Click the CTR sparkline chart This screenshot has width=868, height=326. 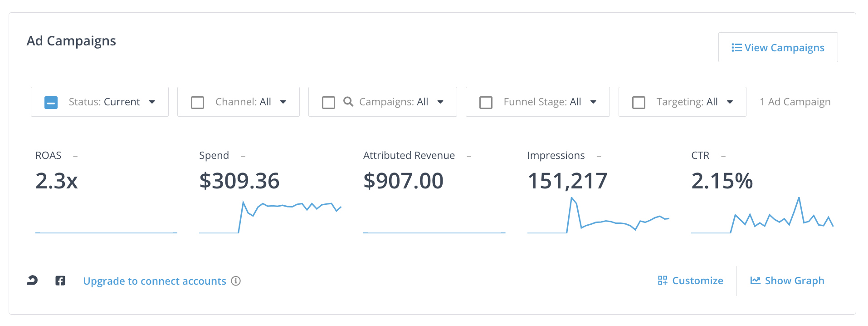tap(762, 215)
